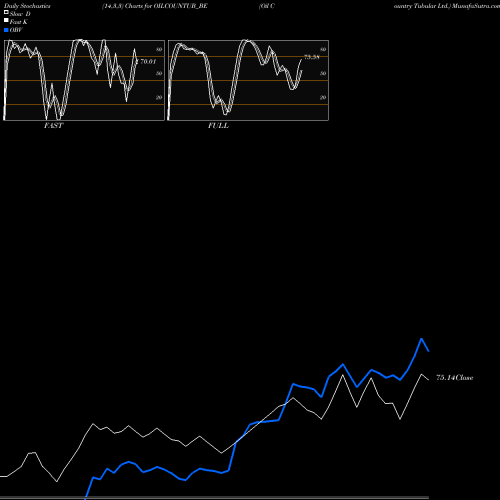
Task: Click the 20 axis label in FULL chart
Action: click(x=323, y=97)
